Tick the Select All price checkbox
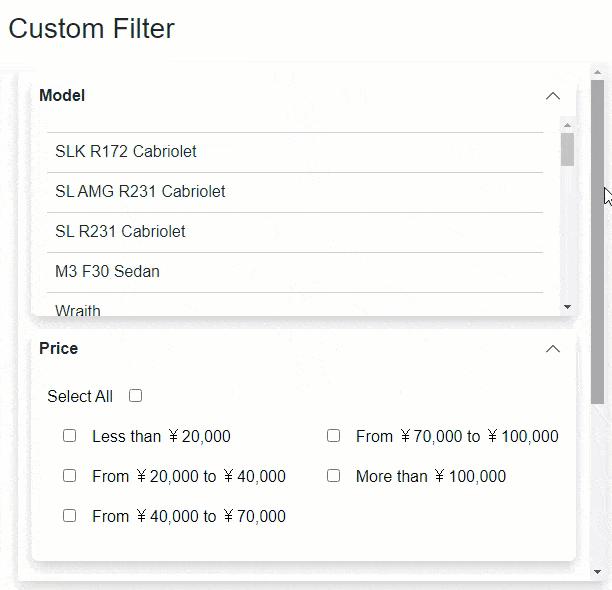This screenshot has width=612, height=590. pos(135,396)
